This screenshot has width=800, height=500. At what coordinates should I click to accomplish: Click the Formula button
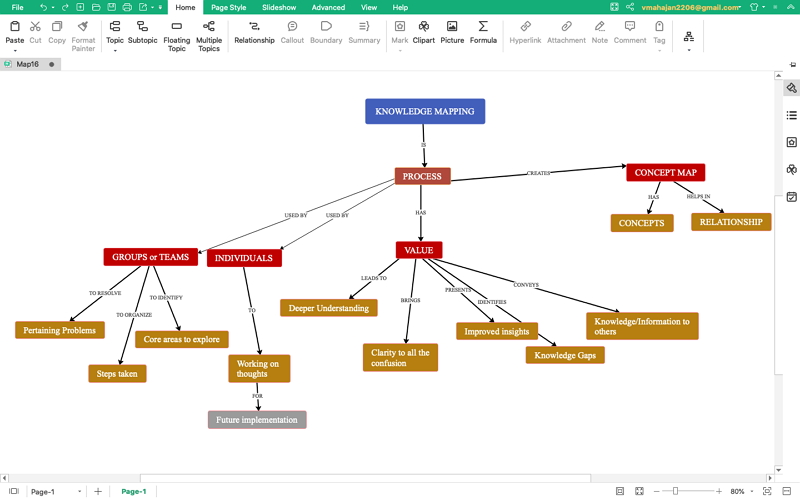click(483, 31)
